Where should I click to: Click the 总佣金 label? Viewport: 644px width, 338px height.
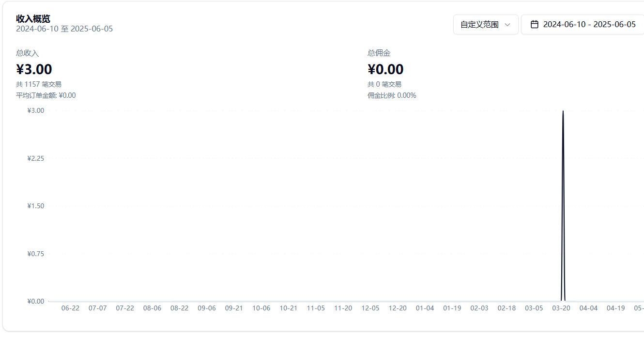(x=379, y=53)
